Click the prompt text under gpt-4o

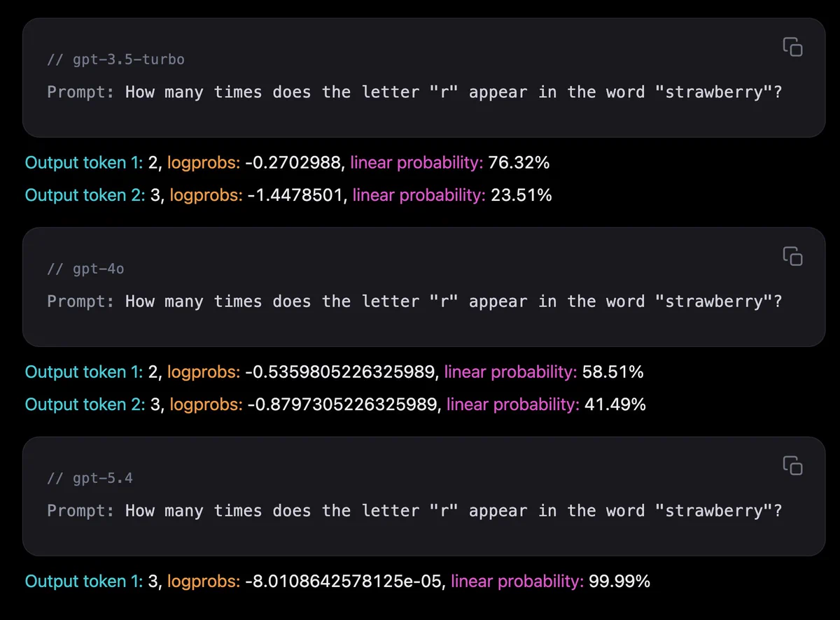tap(414, 301)
